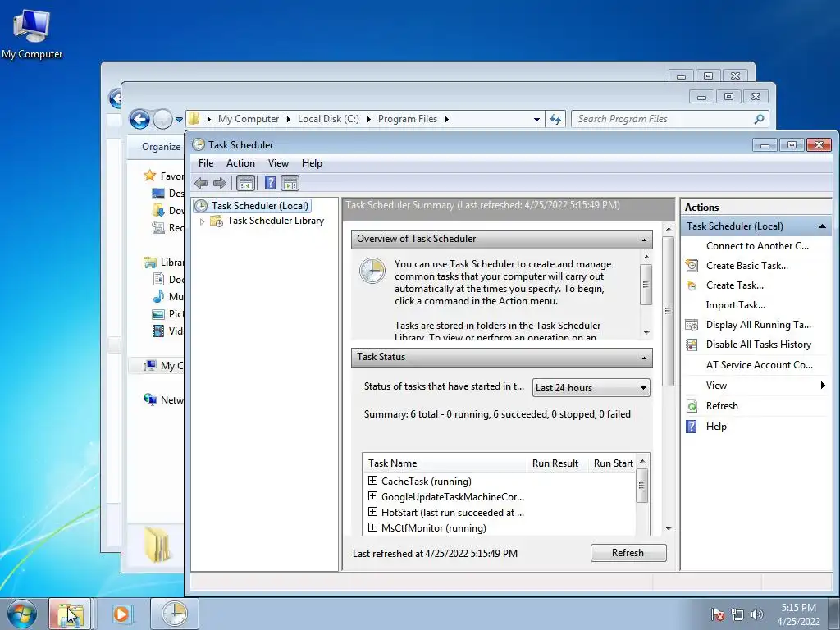Open the View submenu arrow in Actions
The image size is (840, 630).
[x=823, y=386]
